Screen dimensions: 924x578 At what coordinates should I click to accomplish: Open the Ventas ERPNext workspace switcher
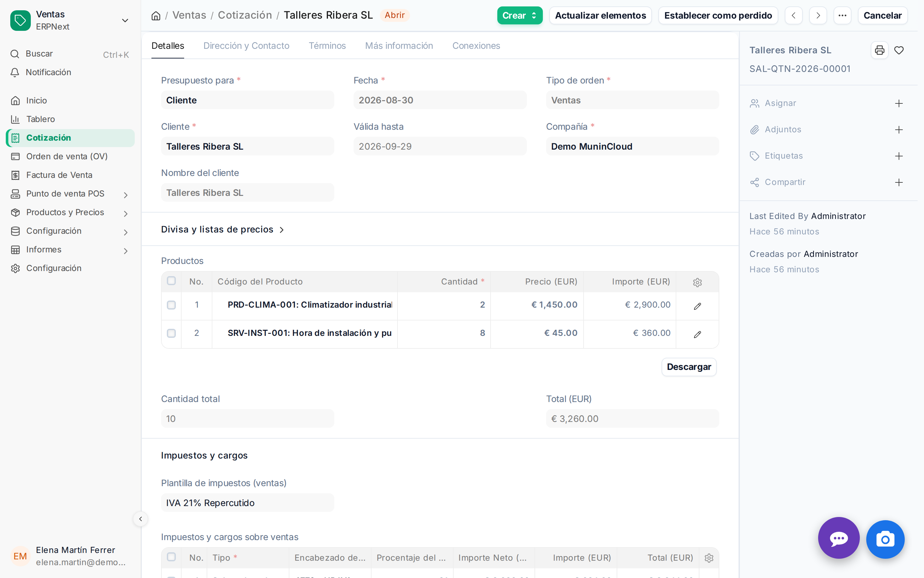[70, 20]
